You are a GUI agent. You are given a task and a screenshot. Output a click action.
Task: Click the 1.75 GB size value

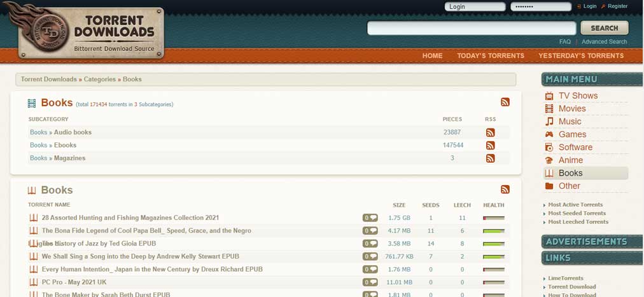(x=399, y=218)
